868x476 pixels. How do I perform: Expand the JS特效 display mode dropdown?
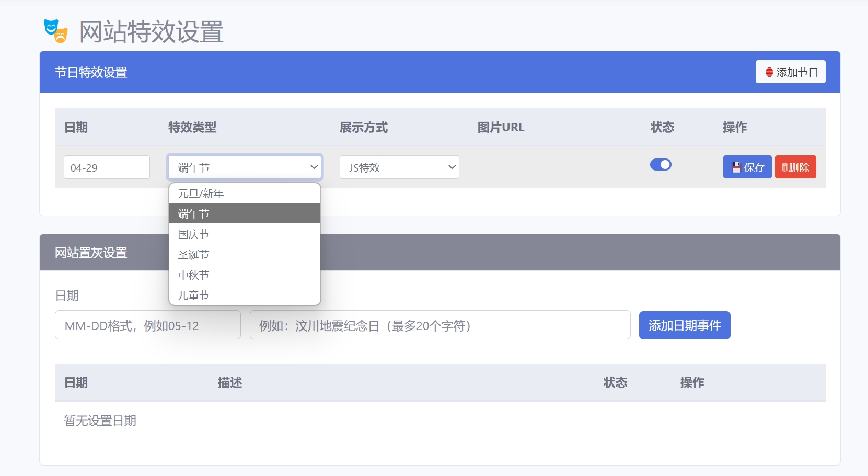click(x=399, y=167)
